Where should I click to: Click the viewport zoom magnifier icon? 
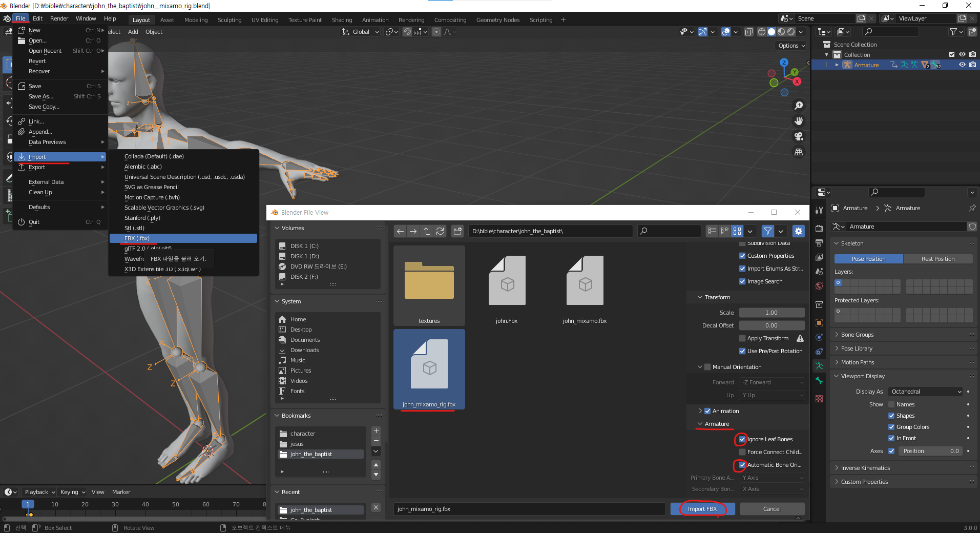pos(798,106)
